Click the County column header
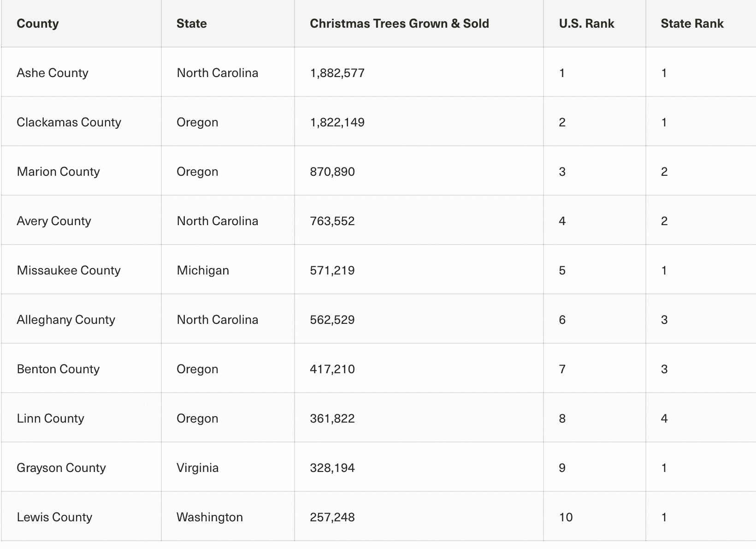The height and width of the screenshot is (549, 756). tap(38, 24)
